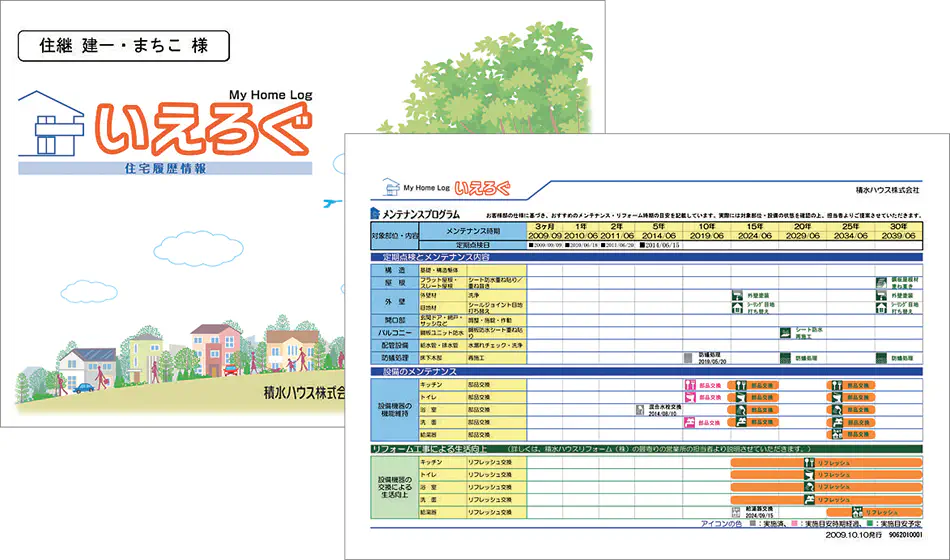Screen dimensions: 950x560
Task: Click the 15-year シーリング目地 house icon
Action: pyautogui.click(x=737, y=308)
